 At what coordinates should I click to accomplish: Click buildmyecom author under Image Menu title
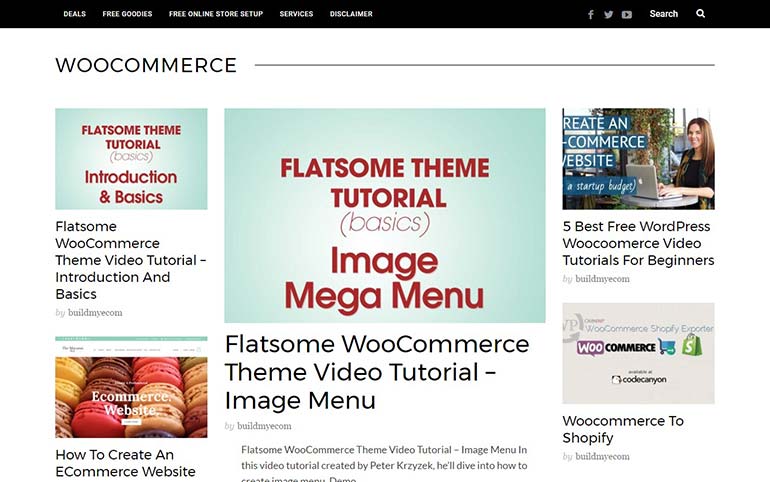coord(264,426)
